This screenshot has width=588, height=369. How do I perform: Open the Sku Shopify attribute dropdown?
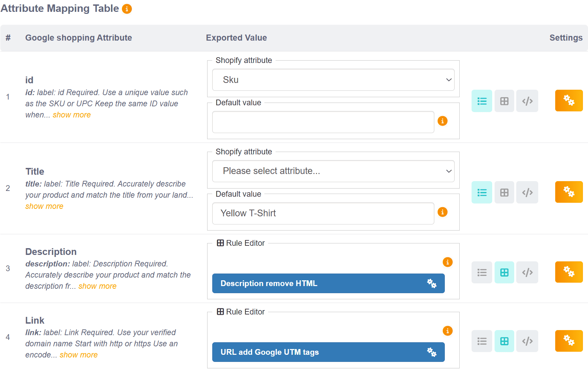[x=333, y=80]
